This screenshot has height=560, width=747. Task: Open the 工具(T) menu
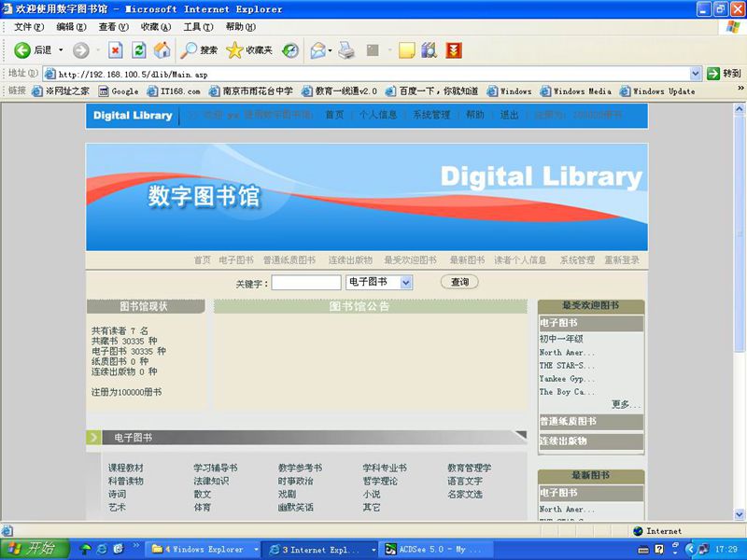click(x=197, y=27)
